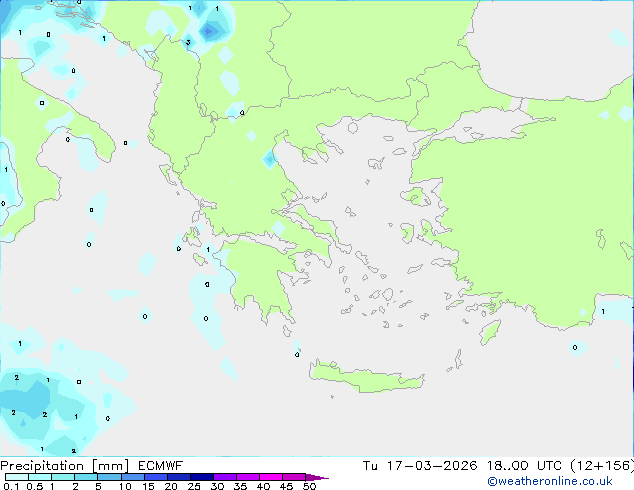Click the legend label "0.5"
Screen dimensions: 634x490
pos(35,486)
